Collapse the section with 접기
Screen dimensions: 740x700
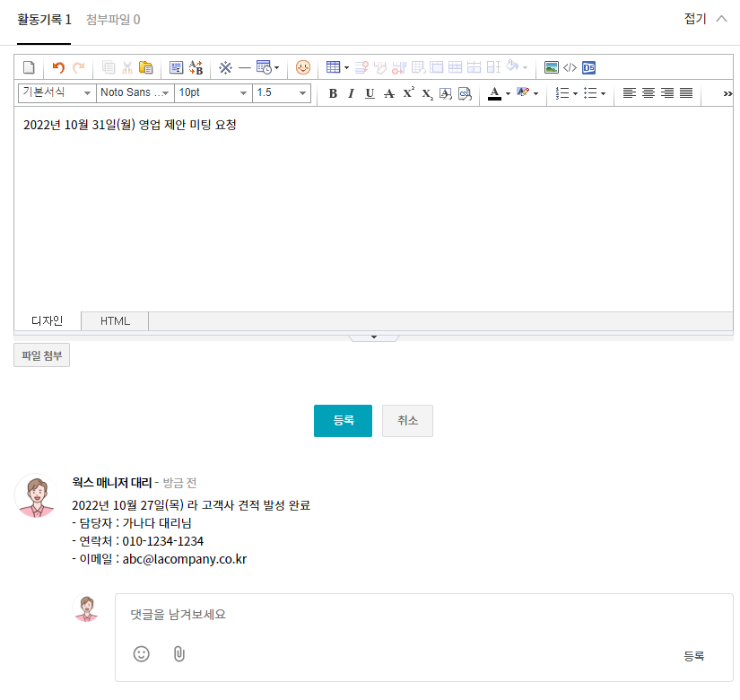tap(705, 19)
